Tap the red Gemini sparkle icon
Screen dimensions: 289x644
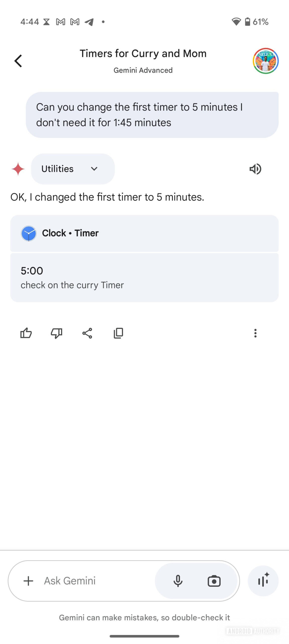click(x=18, y=169)
